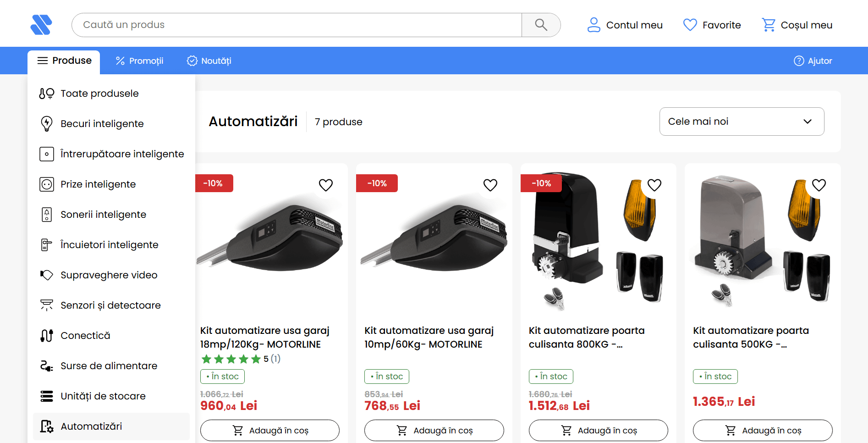Open the Contul meu user icon
The image size is (868, 443).
coord(594,25)
